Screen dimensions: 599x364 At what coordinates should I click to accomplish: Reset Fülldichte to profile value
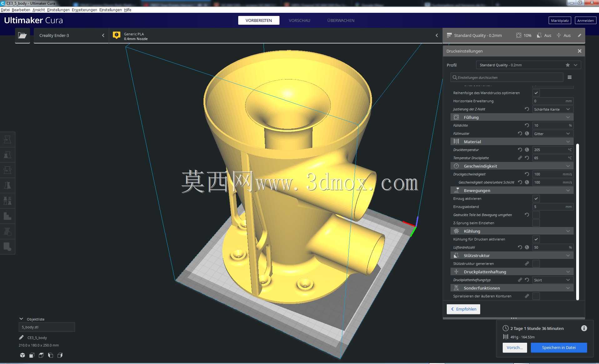point(527,125)
